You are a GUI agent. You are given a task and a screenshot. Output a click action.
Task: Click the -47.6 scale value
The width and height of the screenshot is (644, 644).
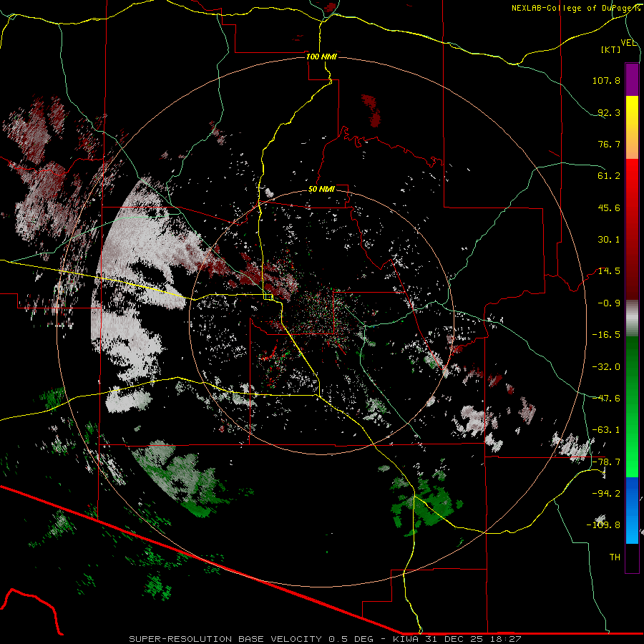(x=606, y=399)
